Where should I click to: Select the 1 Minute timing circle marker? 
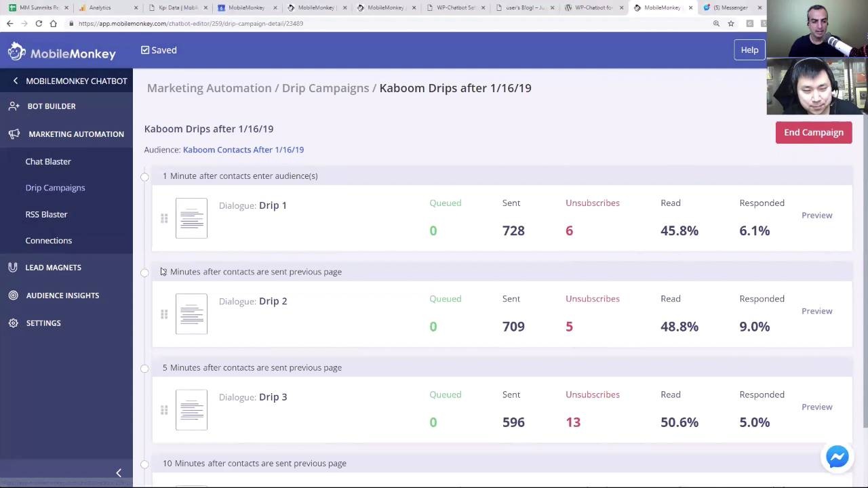(144, 177)
